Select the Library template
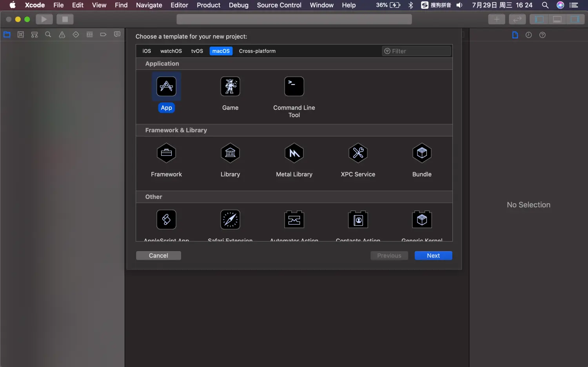Image resolution: width=588 pixels, height=367 pixels. (x=230, y=153)
